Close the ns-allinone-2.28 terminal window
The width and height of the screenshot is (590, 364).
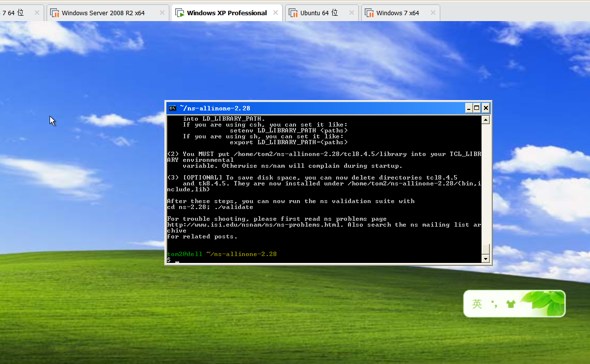tap(485, 108)
